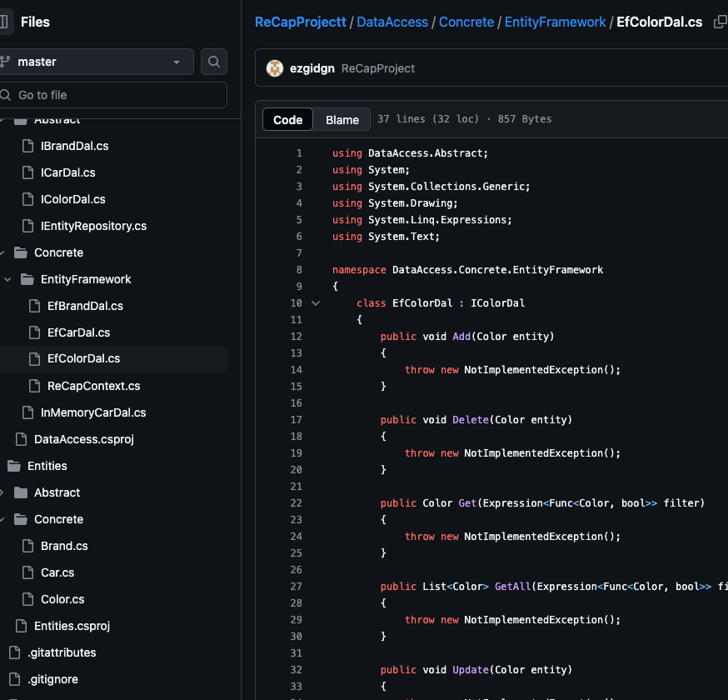Open Color.cs file
The height and width of the screenshot is (700, 728).
click(62, 599)
